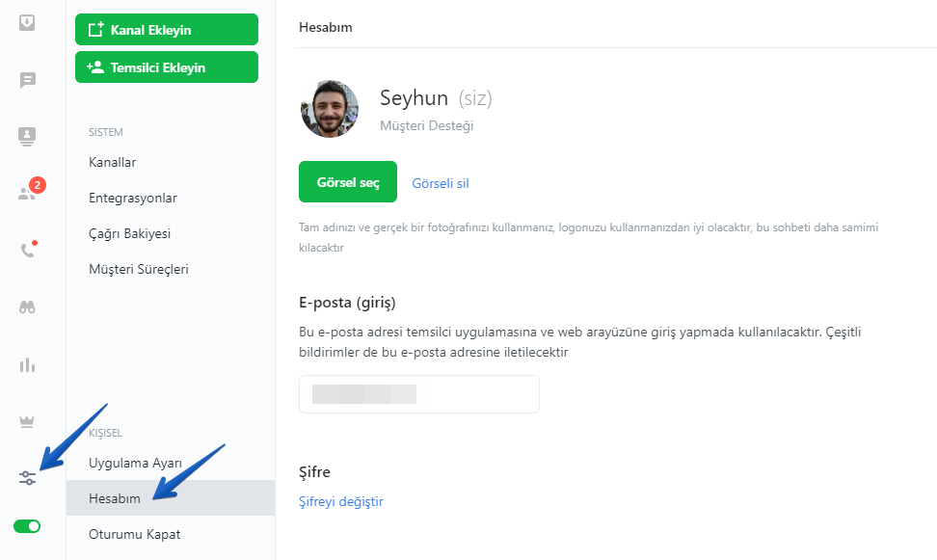937x560 pixels.
Task: Open the binoculars visitors icon
Action: click(28, 307)
